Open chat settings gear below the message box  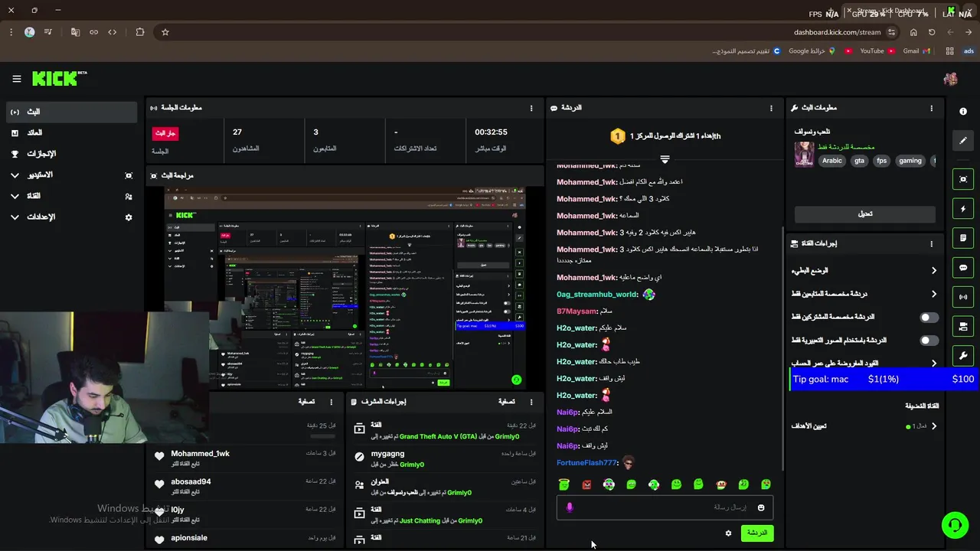tap(728, 533)
